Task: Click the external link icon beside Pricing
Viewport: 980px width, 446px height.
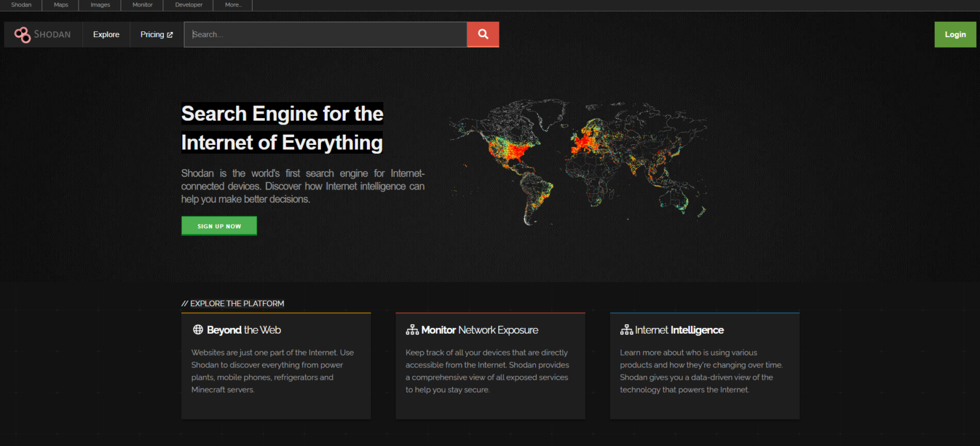Action: 170,35
